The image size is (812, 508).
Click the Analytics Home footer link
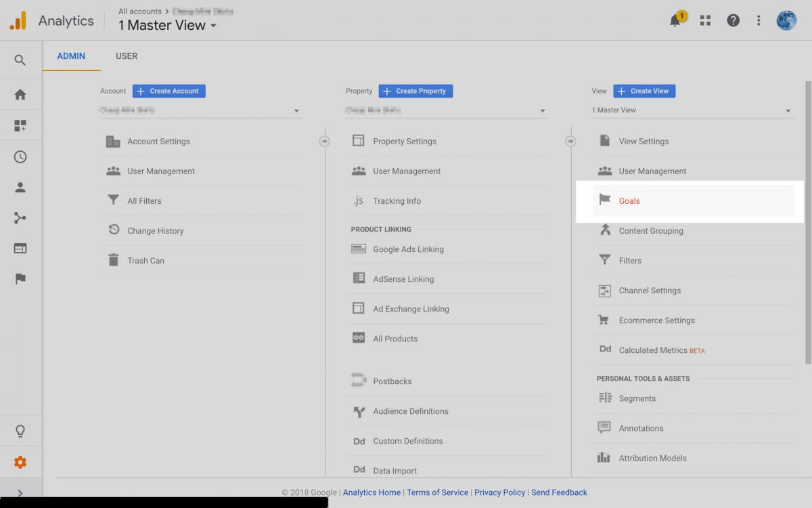(371, 492)
